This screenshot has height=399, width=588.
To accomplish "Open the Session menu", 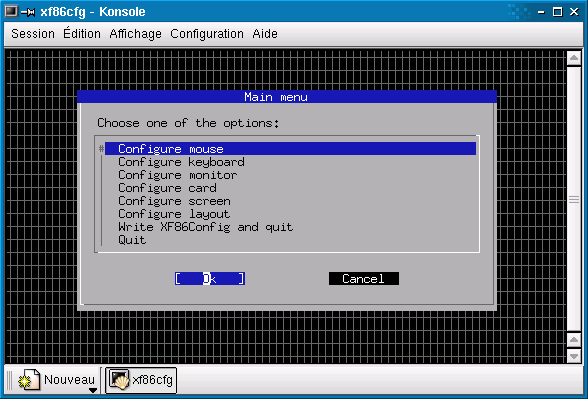I will click(33, 34).
